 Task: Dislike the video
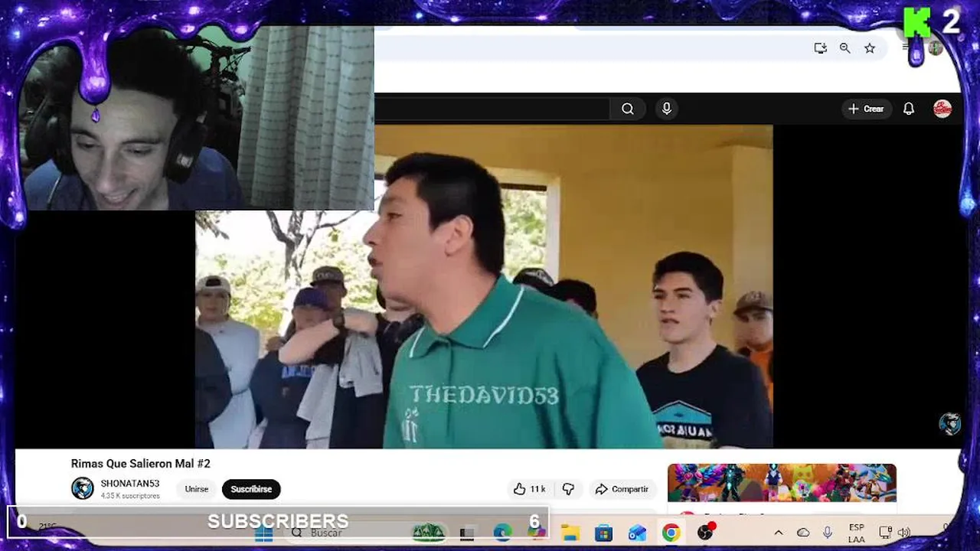pyautogui.click(x=568, y=489)
